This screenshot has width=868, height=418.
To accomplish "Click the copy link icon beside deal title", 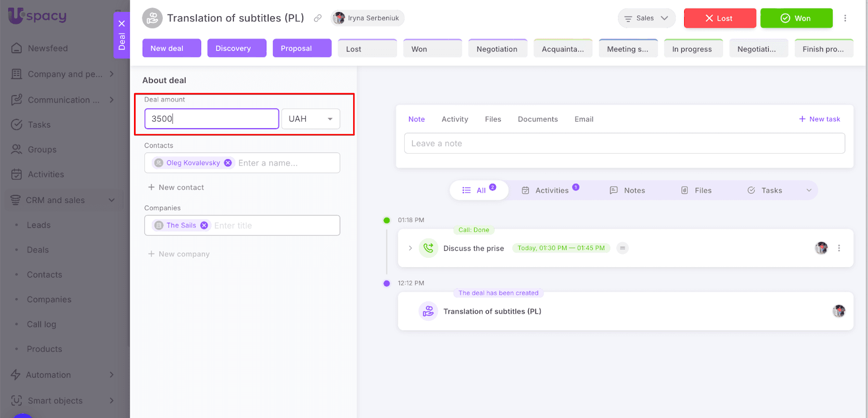I will pos(318,18).
